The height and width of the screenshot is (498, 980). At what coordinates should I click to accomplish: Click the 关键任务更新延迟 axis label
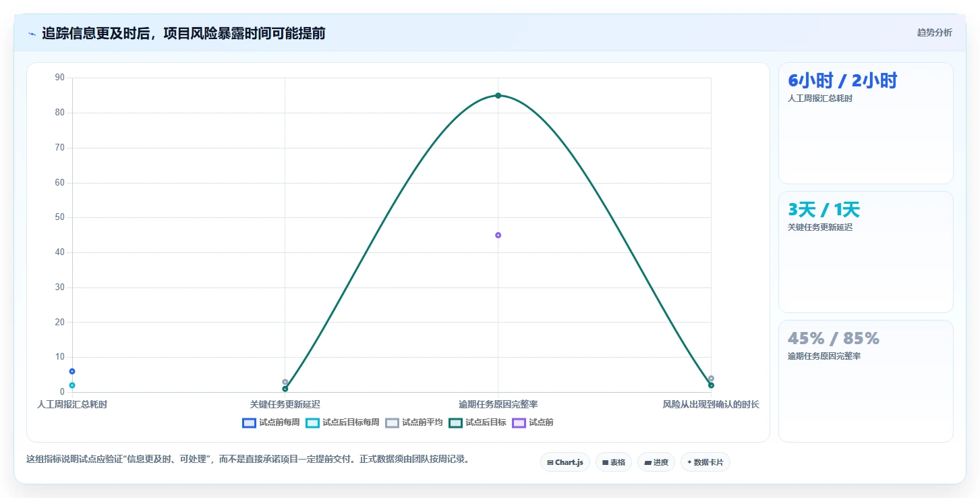tap(285, 404)
